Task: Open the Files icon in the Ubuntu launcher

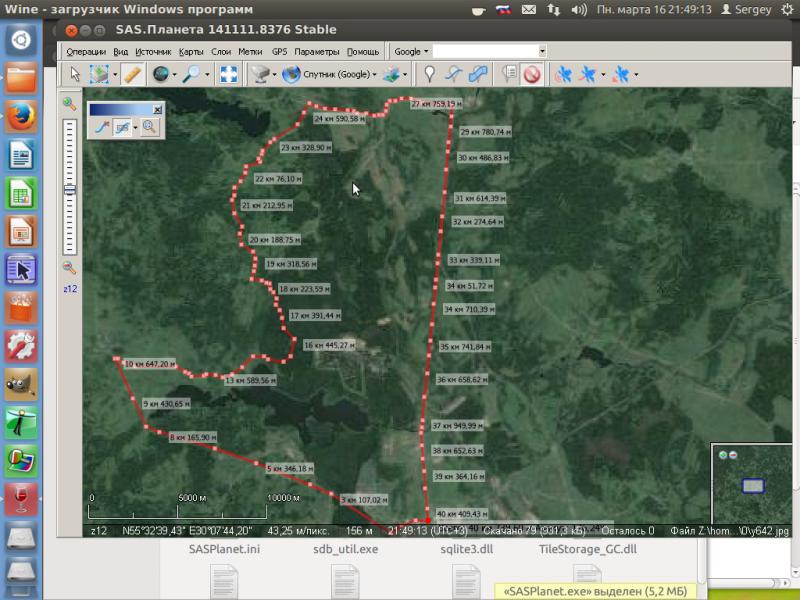Action: [x=21, y=78]
